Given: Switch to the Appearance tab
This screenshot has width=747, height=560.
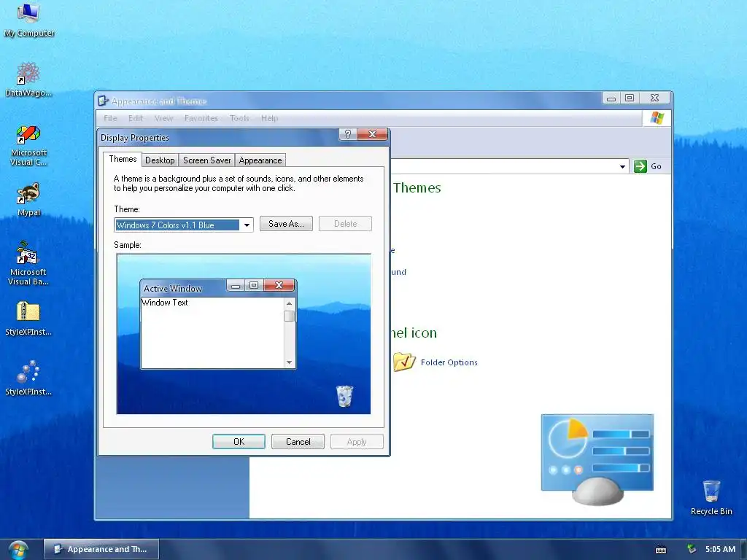Looking at the screenshot, I should 260,160.
